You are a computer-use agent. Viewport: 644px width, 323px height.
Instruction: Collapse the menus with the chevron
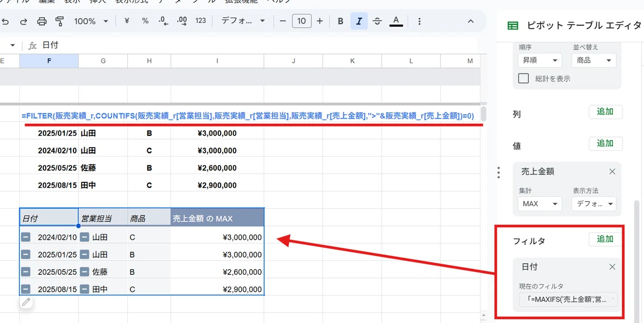coord(471,21)
